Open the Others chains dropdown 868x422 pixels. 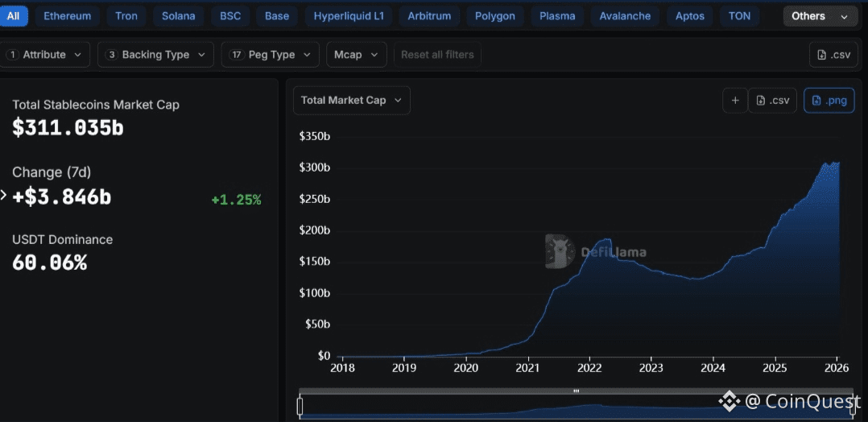[x=819, y=16]
